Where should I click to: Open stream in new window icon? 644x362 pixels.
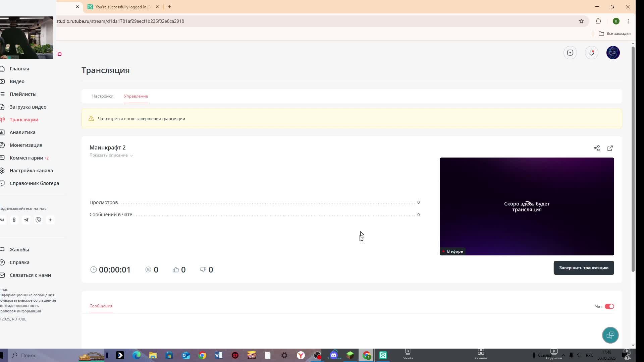[610, 148]
